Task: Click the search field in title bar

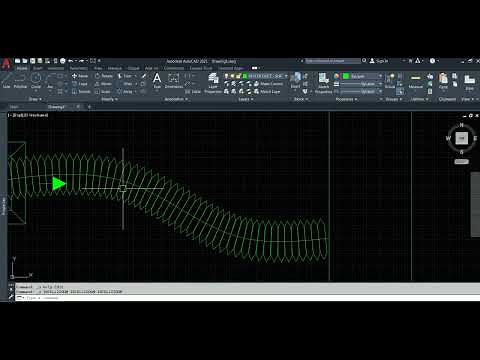Action: [332, 61]
